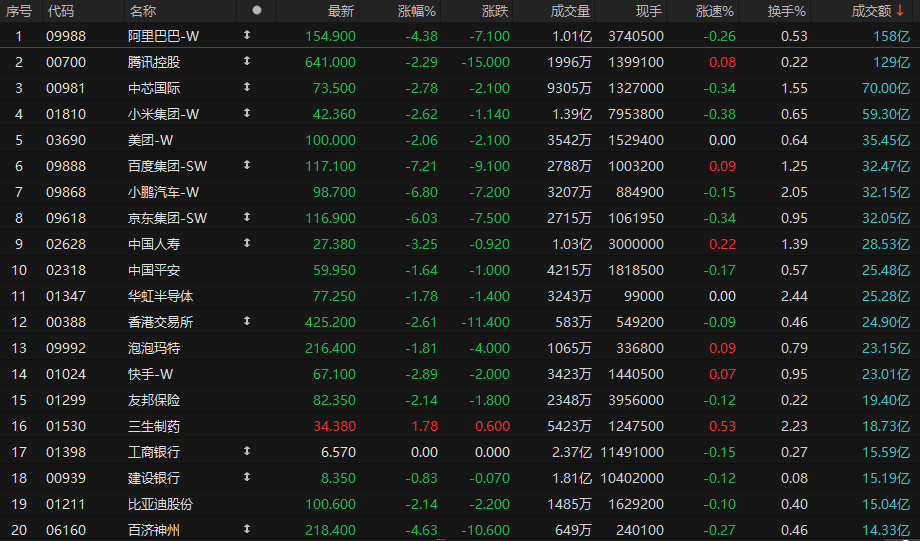Click the turnover value 158亿

click(x=892, y=36)
